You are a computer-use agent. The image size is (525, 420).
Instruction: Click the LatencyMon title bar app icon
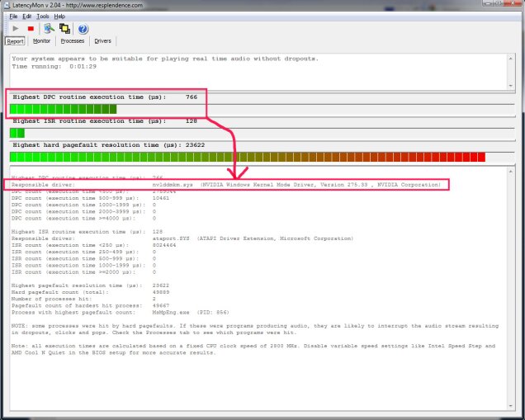point(7,5)
